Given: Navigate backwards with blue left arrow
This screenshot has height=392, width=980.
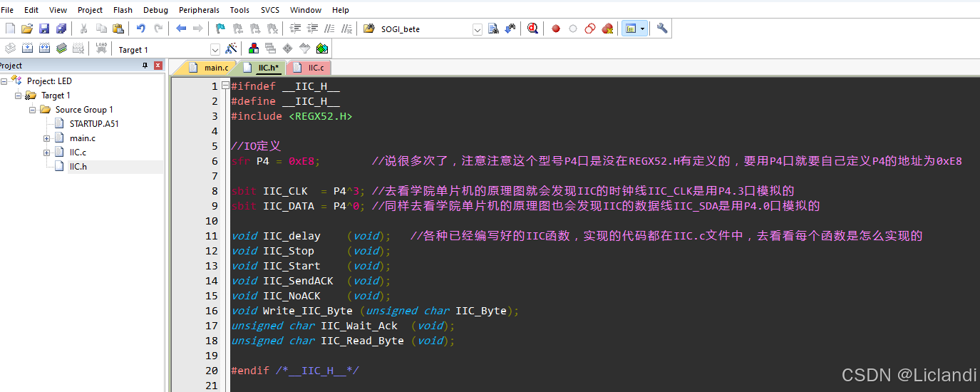Looking at the screenshot, I should click(181, 29).
